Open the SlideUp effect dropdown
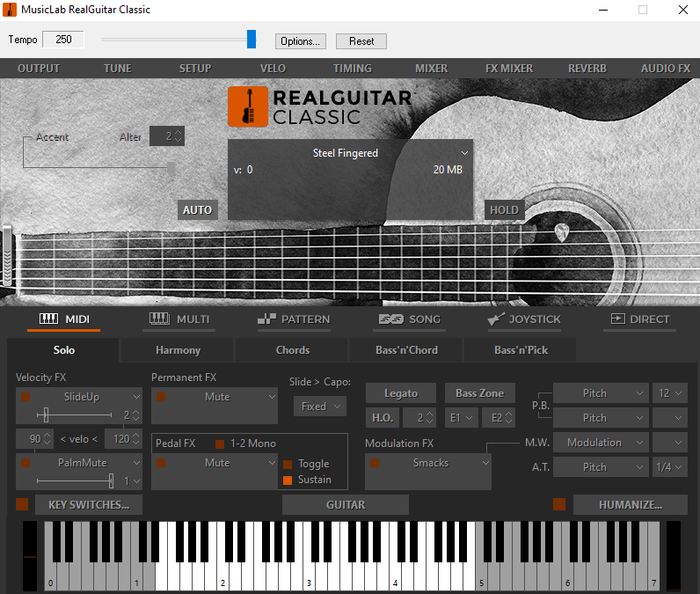 pyautogui.click(x=136, y=397)
